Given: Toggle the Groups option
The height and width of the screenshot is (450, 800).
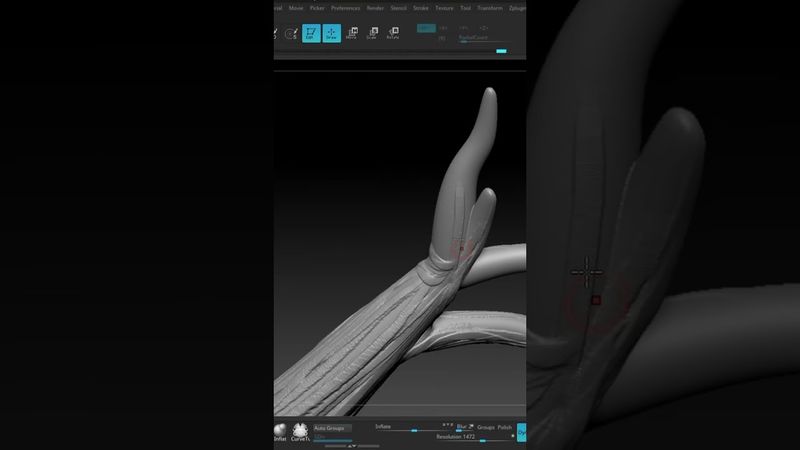Looking at the screenshot, I should [x=486, y=428].
